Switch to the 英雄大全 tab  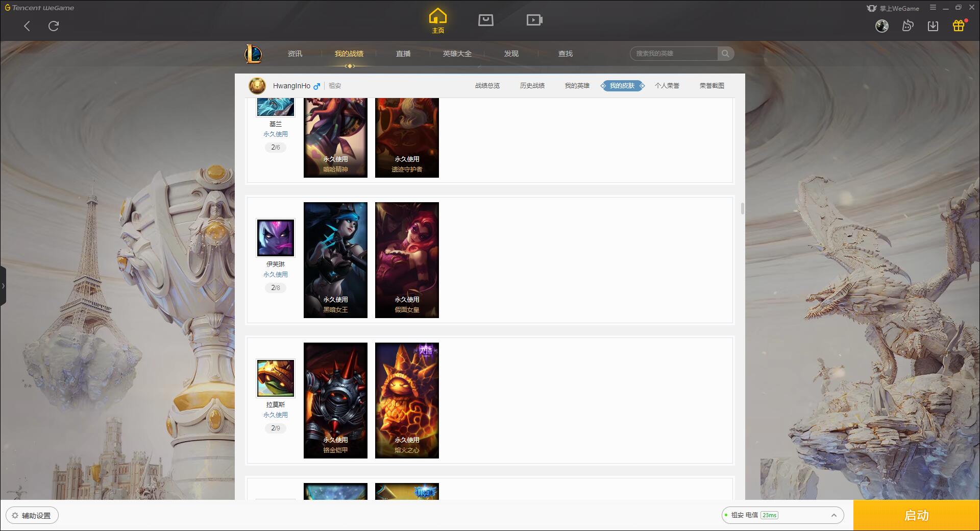tap(457, 54)
